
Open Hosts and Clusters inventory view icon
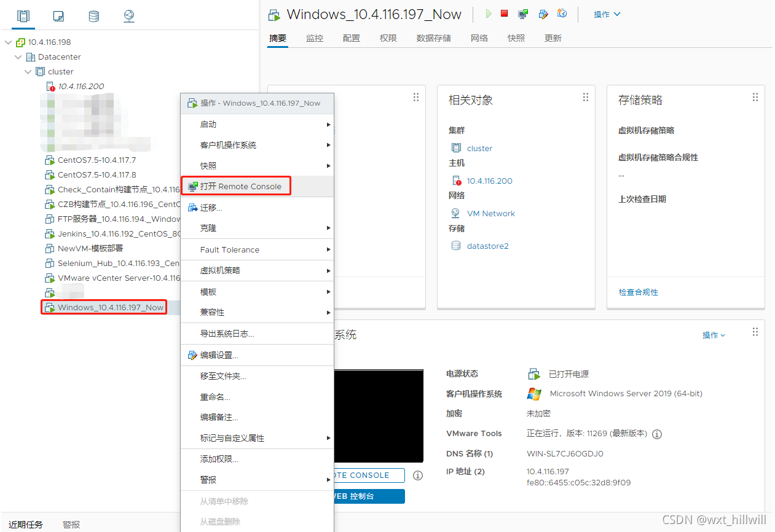coord(23,16)
